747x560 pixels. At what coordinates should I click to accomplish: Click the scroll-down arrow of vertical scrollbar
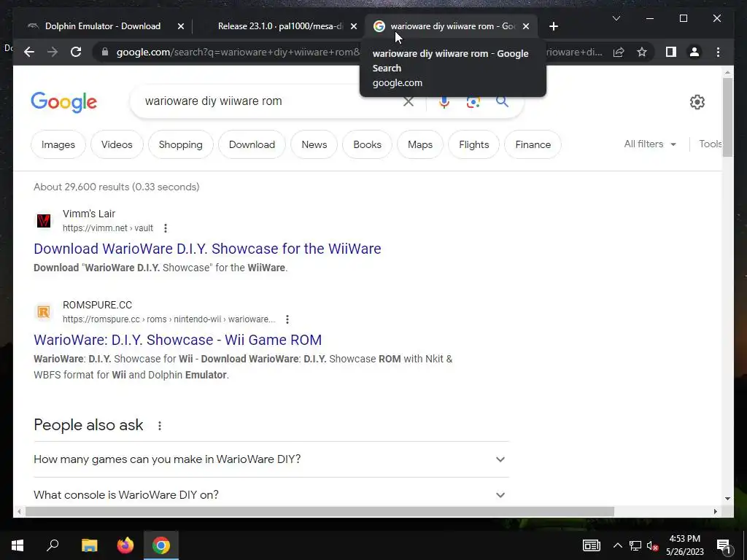coord(727,499)
